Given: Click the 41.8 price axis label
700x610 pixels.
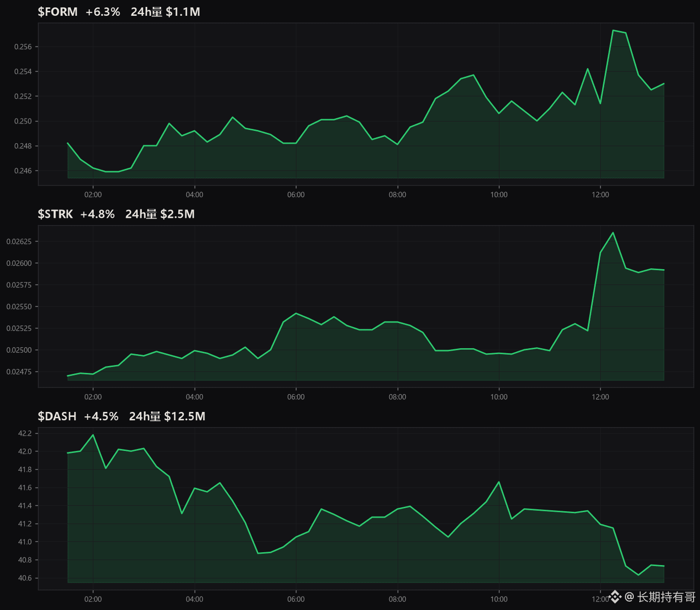Looking at the screenshot, I should 25,470.
